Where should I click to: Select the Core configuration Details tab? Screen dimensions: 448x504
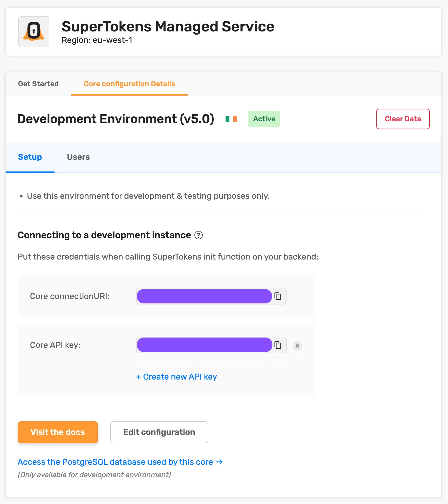pyautogui.click(x=129, y=84)
